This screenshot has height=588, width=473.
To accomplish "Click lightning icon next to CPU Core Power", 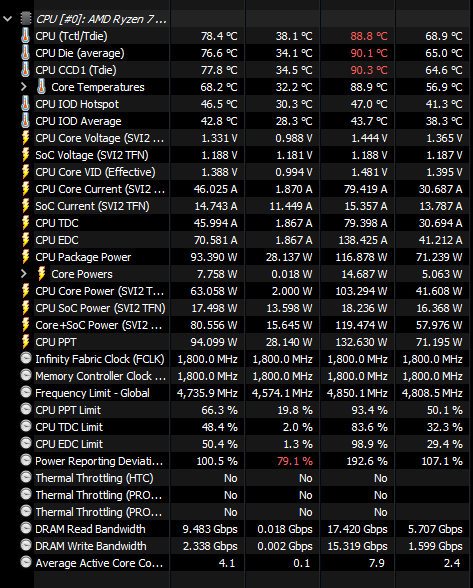I will 26,291.
